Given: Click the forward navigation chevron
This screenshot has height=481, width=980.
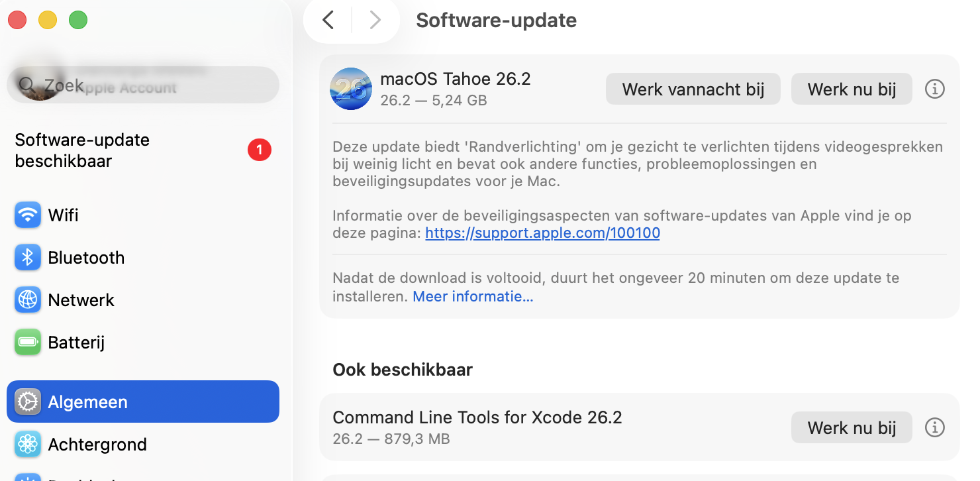Looking at the screenshot, I should point(375,20).
